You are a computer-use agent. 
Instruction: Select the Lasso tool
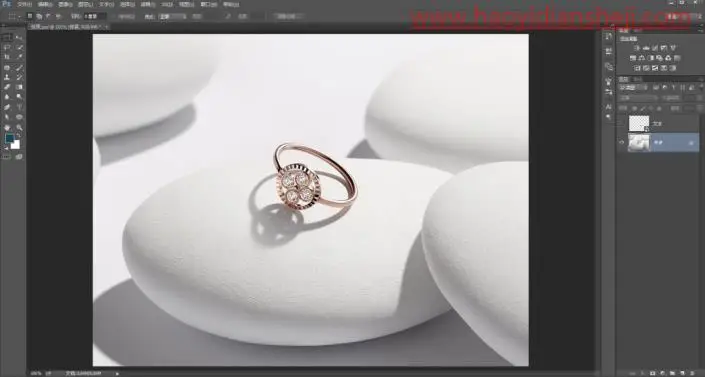7,47
